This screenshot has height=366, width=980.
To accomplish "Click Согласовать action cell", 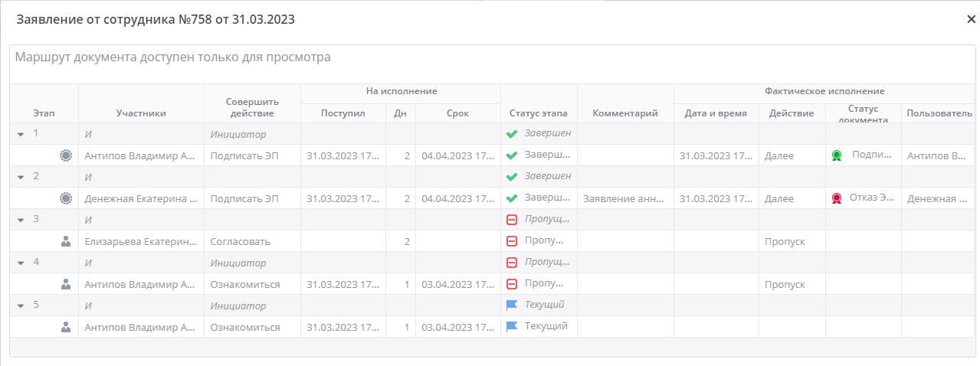I will [x=252, y=241].
